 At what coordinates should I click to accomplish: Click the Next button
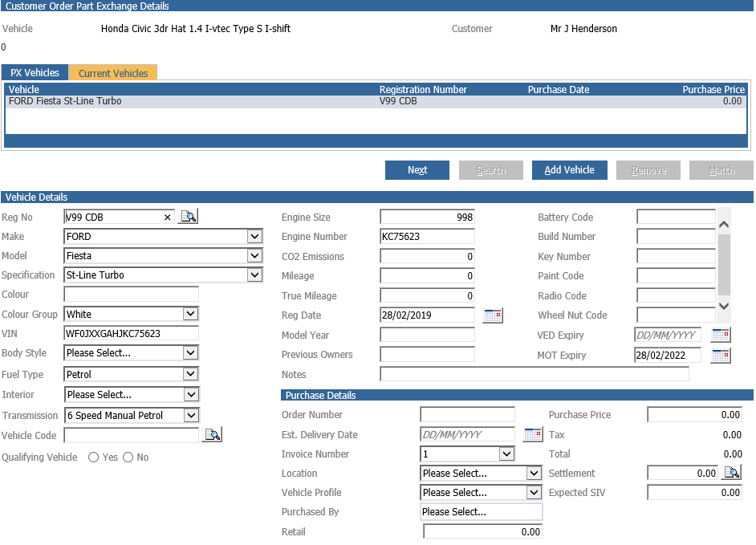[417, 170]
